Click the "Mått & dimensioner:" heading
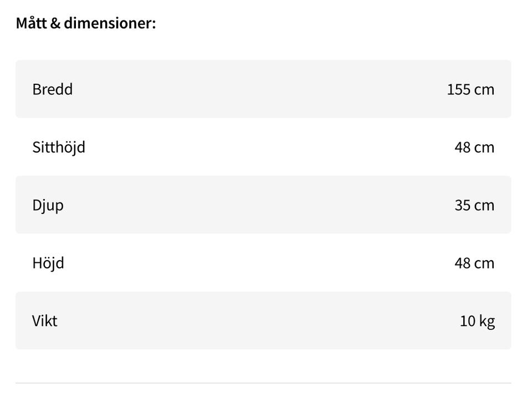This screenshot has height=397, width=532. point(86,24)
